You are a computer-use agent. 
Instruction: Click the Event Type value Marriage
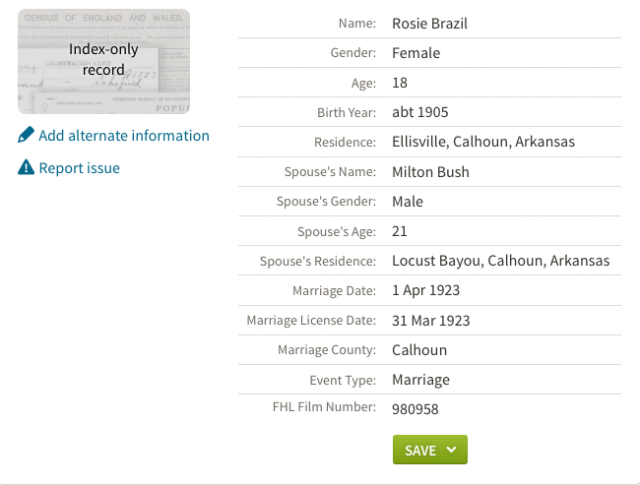pos(421,380)
